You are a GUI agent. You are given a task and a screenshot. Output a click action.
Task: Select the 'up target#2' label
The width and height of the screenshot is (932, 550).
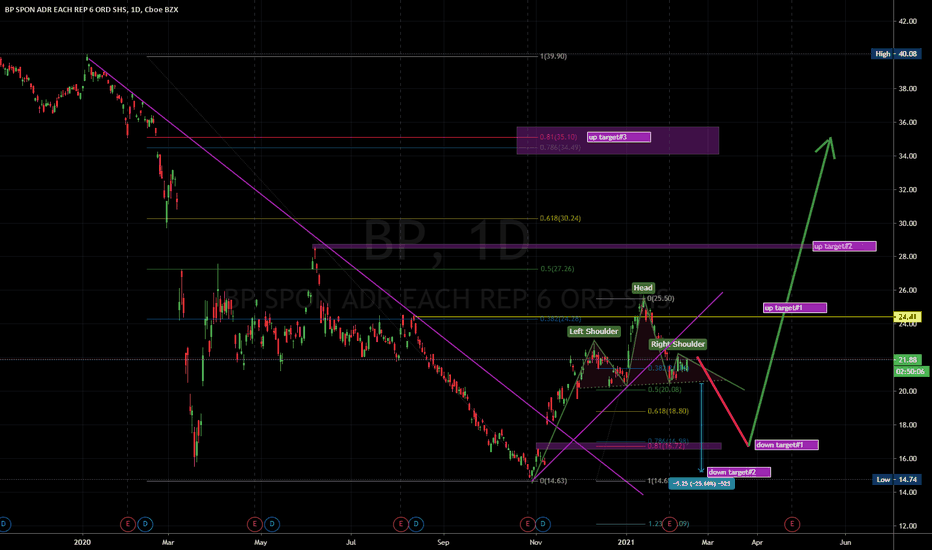pos(844,246)
